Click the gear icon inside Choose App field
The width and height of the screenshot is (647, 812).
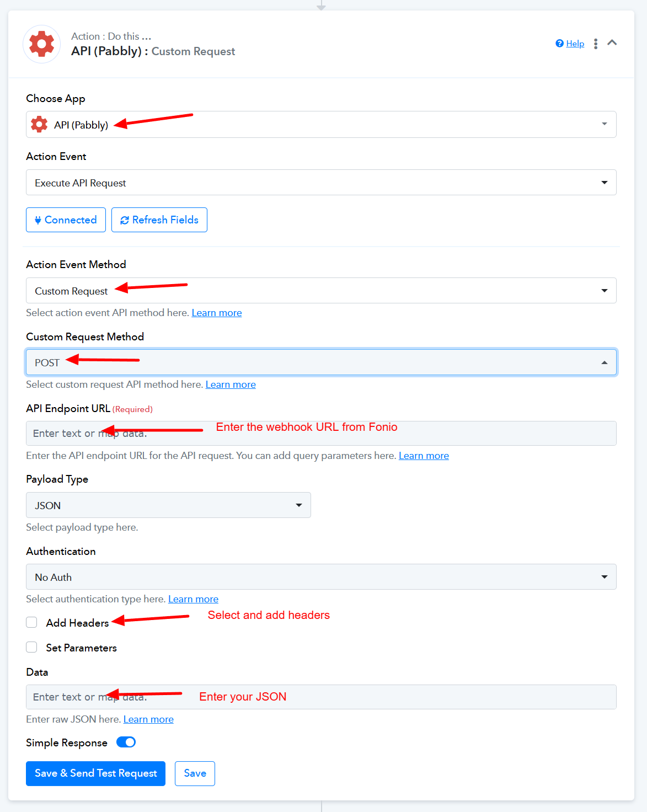click(x=39, y=125)
